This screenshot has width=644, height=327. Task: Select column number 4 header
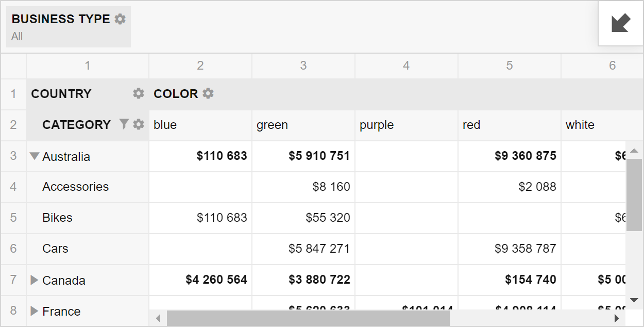point(406,66)
